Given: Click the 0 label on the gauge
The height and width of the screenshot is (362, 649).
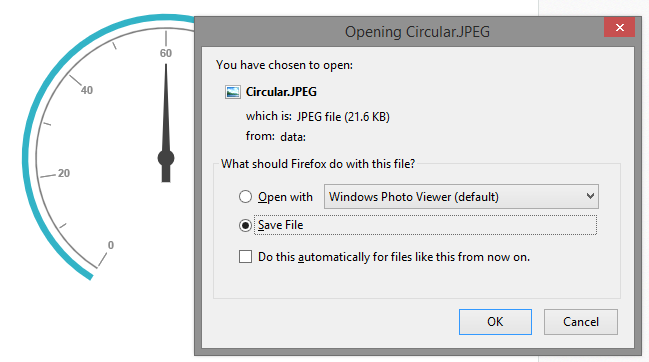Looking at the screenshot, I should pyautogui.click(x=111, y=245).
